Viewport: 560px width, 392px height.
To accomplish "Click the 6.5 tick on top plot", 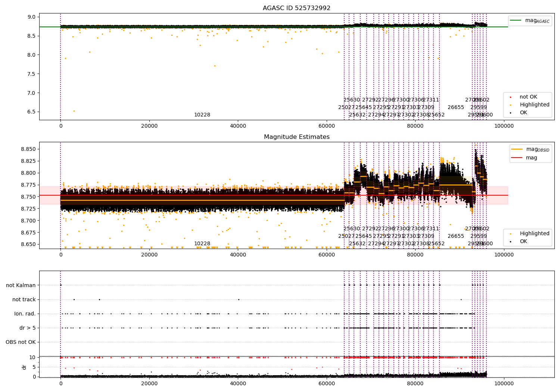I will pos(31,112).
